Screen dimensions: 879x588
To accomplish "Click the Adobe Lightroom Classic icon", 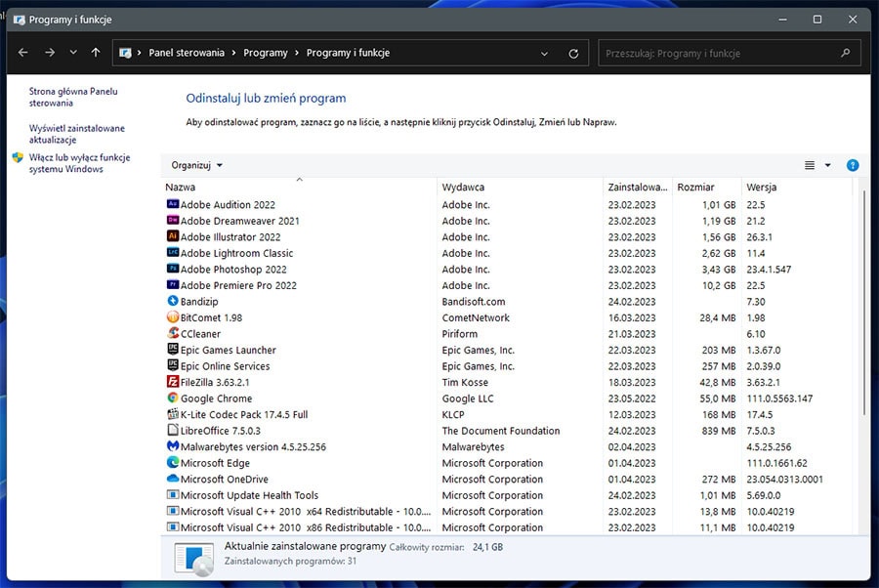I will 173,253.
